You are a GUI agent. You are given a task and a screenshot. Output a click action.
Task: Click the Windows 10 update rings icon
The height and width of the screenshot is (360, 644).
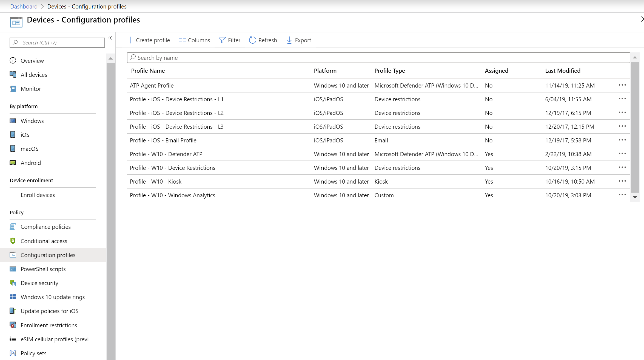point(13,297)
